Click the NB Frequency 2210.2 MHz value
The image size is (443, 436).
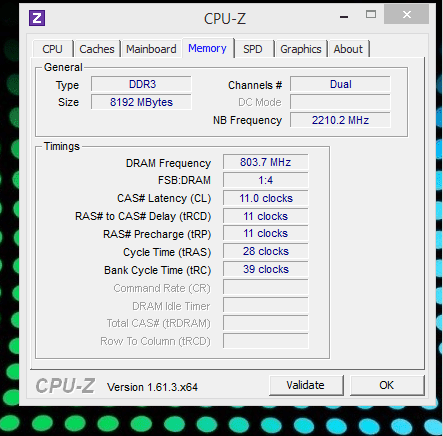340,120
